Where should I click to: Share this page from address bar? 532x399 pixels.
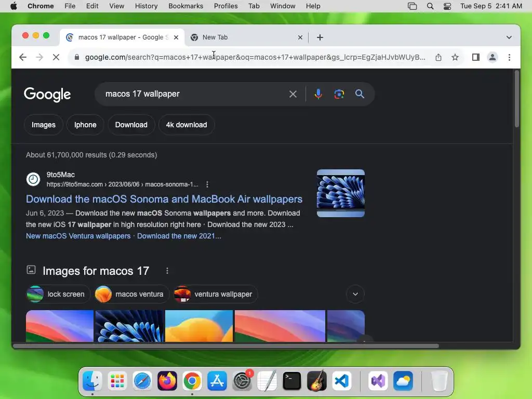(x=438, y=57)
